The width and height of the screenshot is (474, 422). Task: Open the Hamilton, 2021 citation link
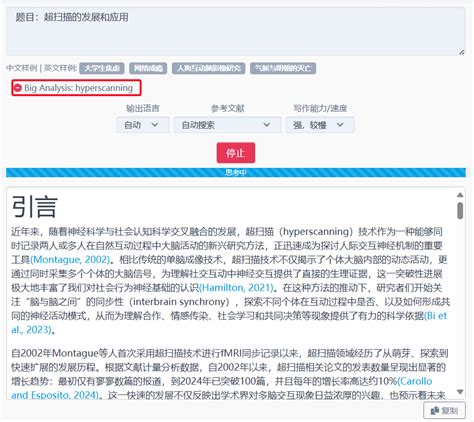point(236,287)
